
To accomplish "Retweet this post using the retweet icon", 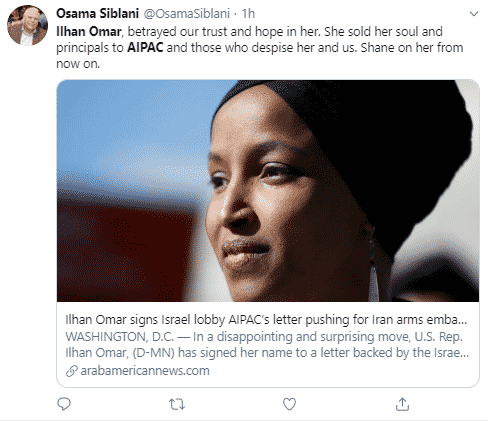I will (x=177, y=404).
